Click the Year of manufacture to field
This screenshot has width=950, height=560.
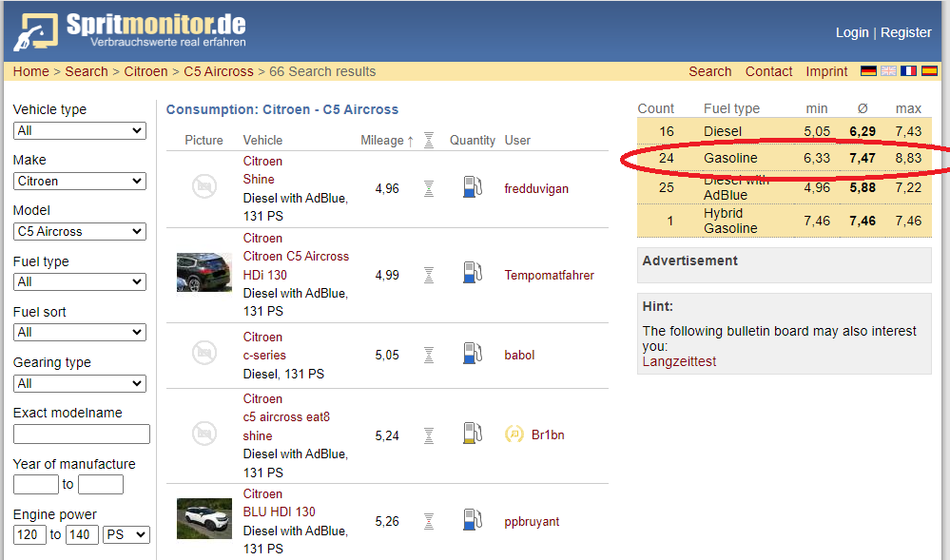point(101,484)
